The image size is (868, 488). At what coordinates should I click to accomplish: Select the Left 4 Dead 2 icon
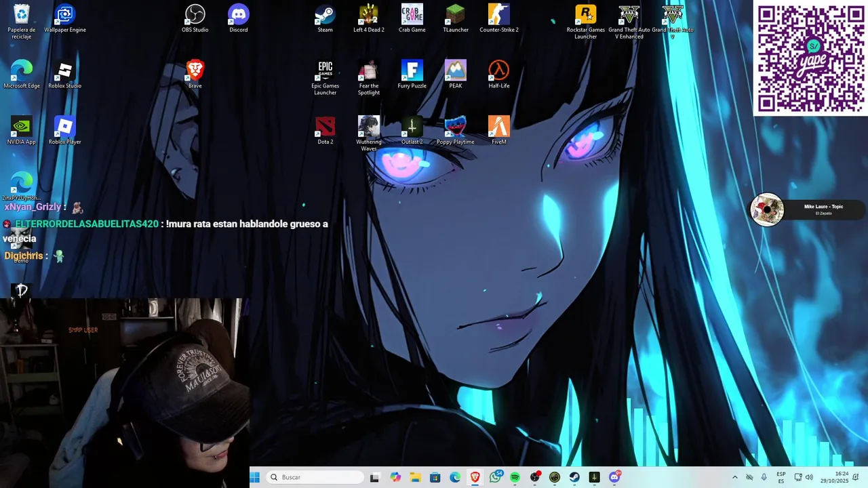point(369,18)
